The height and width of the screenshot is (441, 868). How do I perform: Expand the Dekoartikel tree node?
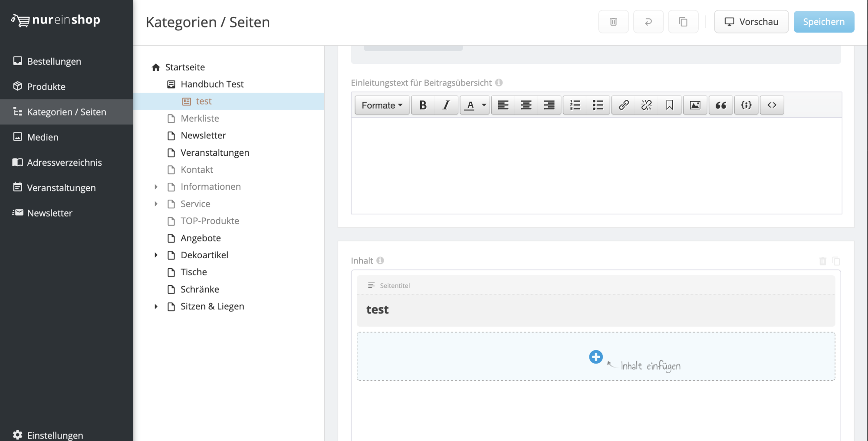click(156, 255)
